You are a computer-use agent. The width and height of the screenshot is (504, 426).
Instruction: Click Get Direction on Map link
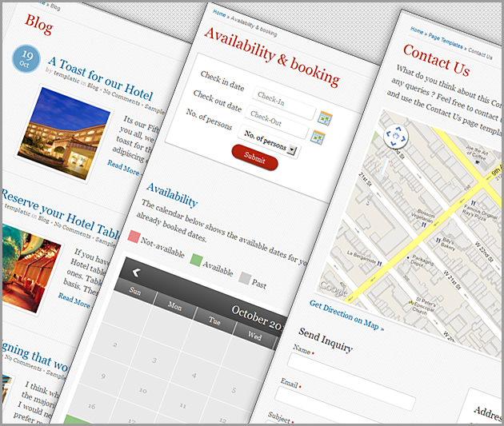coord(346,316)
